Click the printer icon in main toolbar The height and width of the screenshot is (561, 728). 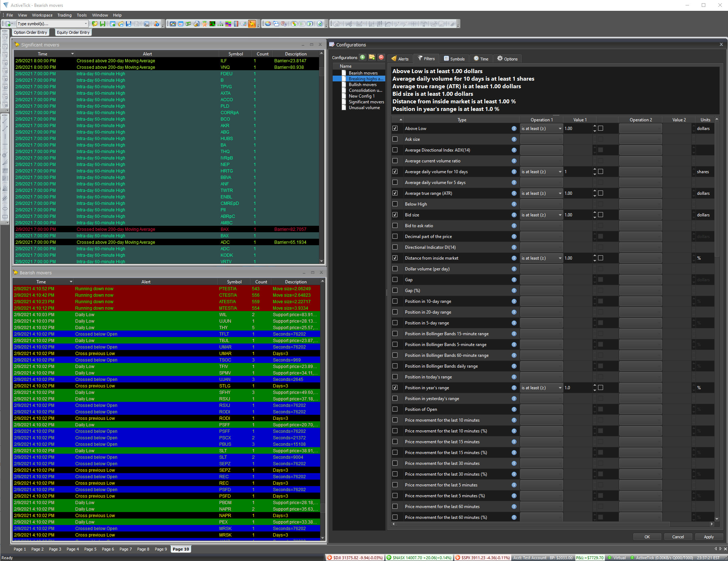[x=147, y=24]
